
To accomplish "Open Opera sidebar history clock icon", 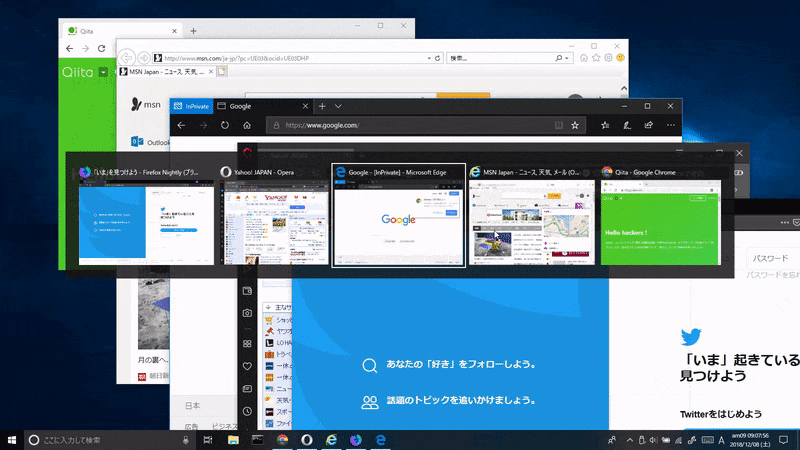I will coord(247,411).
